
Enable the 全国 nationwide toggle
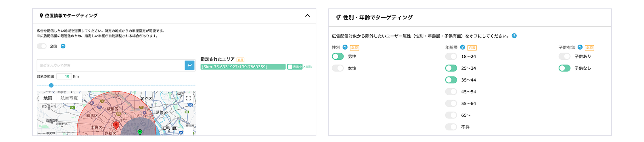(x=42, y=46)
